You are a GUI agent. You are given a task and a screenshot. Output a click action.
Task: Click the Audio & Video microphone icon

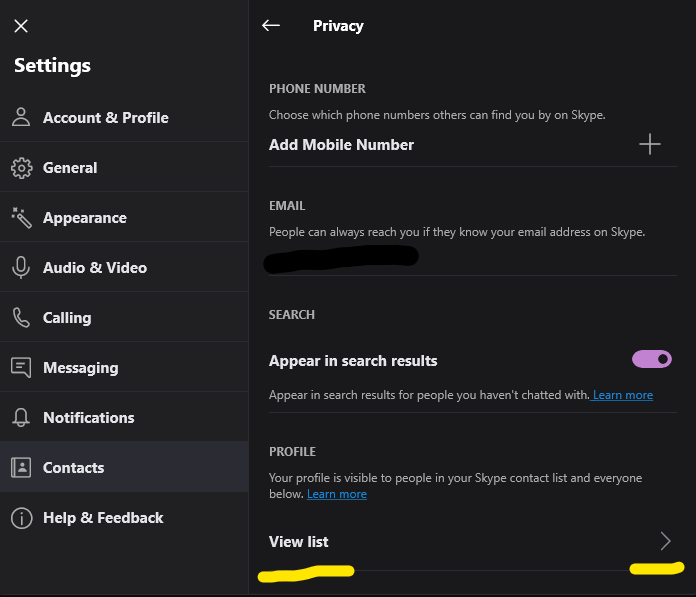(x=21, y=267)
